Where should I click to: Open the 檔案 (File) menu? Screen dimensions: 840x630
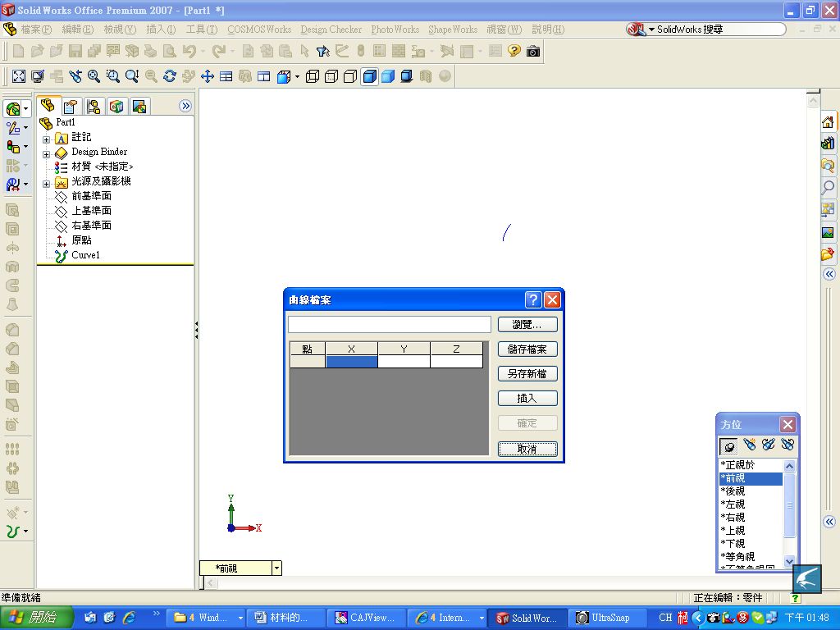36,30
